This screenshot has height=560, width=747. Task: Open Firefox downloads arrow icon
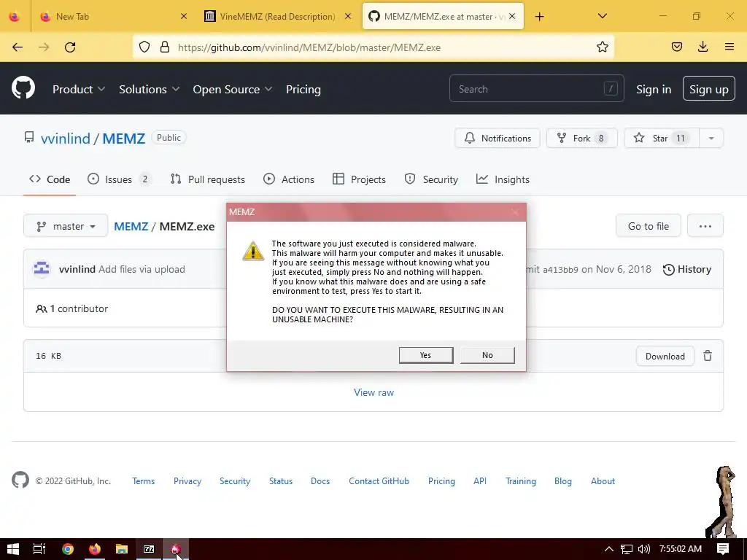tap(703, 47)
